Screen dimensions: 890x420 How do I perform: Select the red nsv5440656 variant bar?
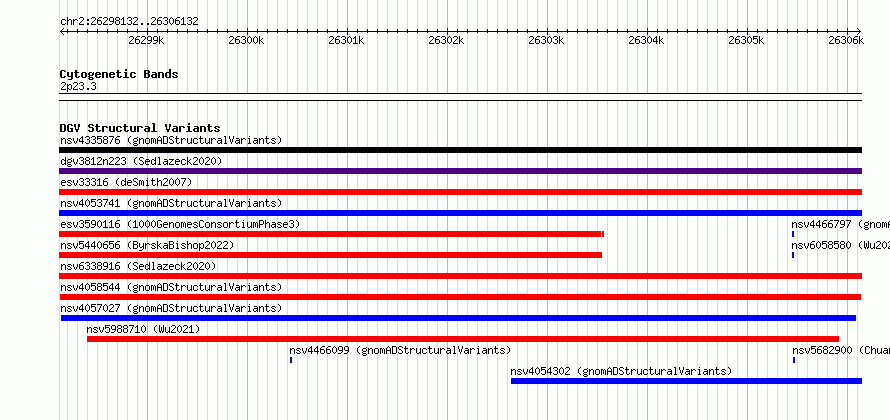click(330, 255)
